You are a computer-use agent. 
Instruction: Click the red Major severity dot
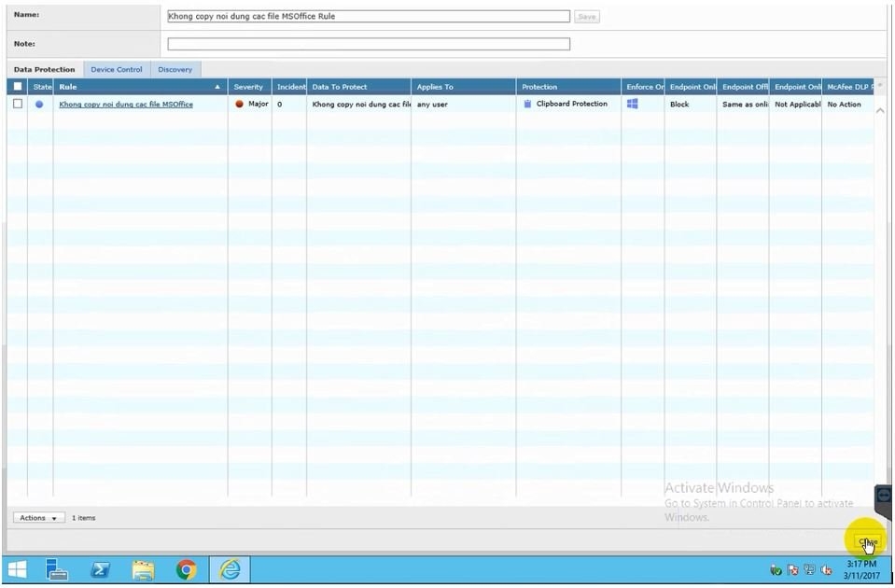coord(239,105)
